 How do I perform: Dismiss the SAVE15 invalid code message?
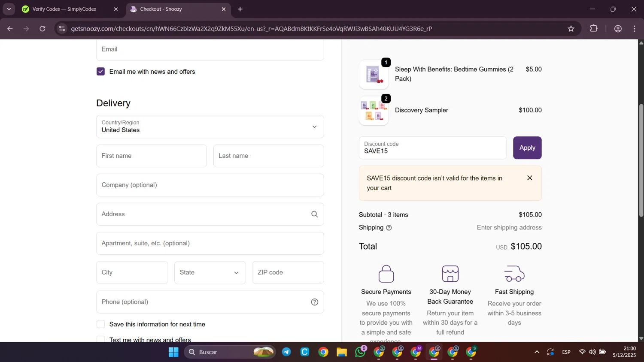pos(530,178)
